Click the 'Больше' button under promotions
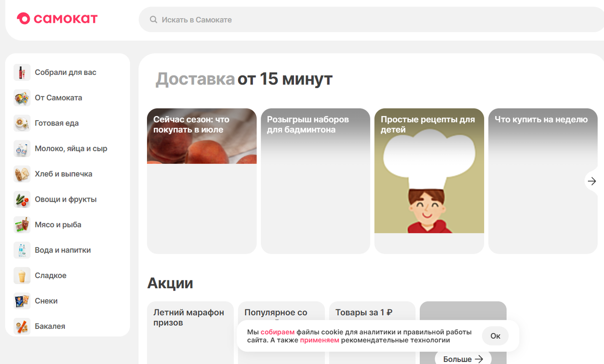The width and height of the screenshot is (604, 364). 462,358
